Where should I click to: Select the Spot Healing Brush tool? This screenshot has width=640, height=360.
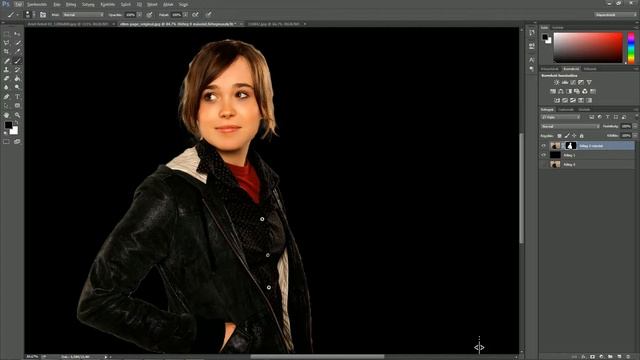6,61
